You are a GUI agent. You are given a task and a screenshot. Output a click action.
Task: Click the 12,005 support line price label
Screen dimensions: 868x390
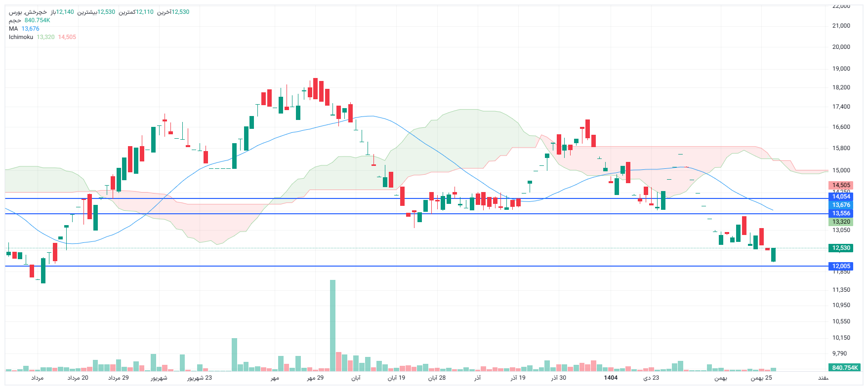click(x=841, y=266)
